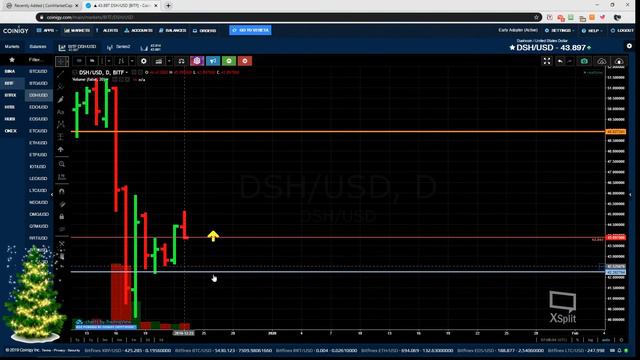The image size is (640, 360).
Task: Select the orange horizontal line on chart
Action: pos(339,131)
